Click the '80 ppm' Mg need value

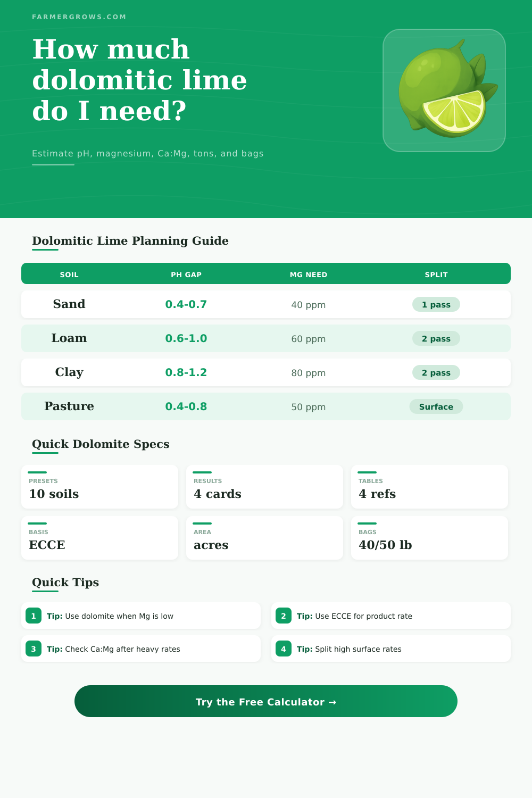point(309,373)
